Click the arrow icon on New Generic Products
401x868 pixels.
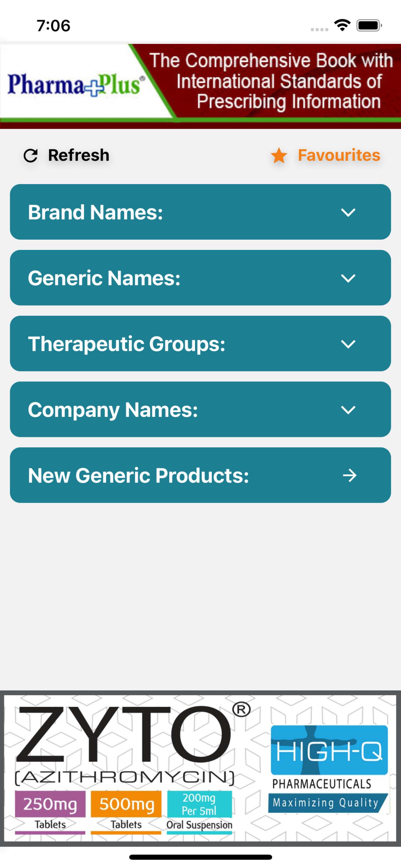[349, 475]
